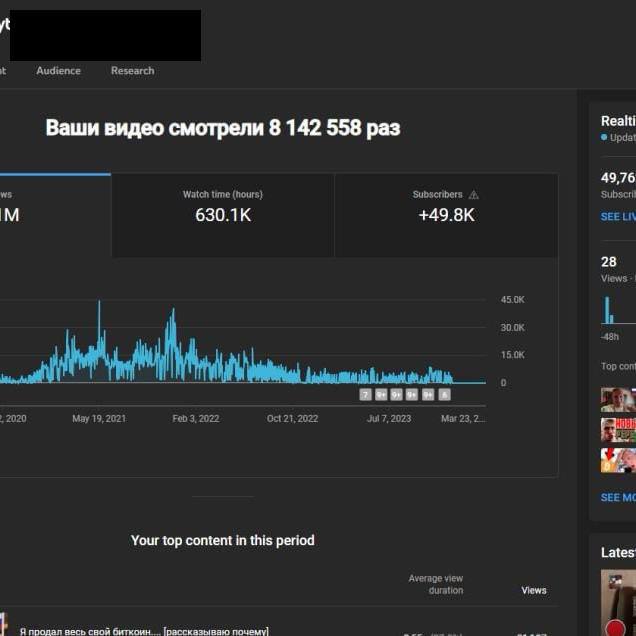Click the headline 'Ваши видео смотрели 8 142 558 раз'

223,128
